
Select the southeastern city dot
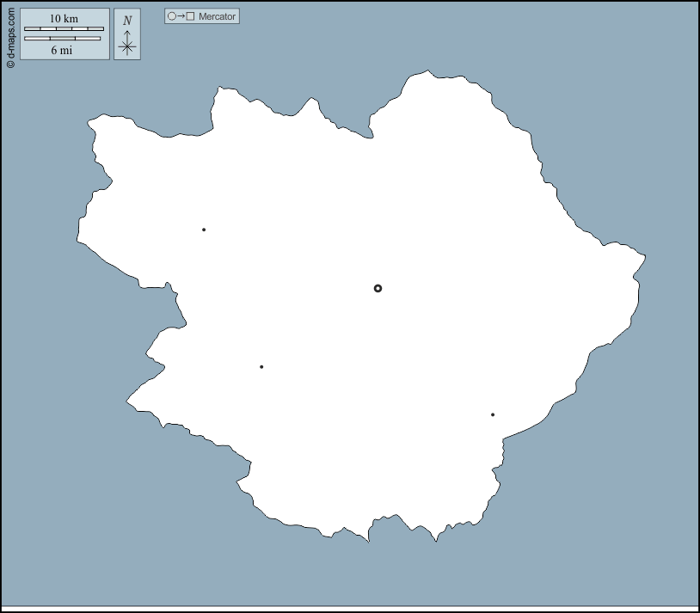(x=493, y=414)
